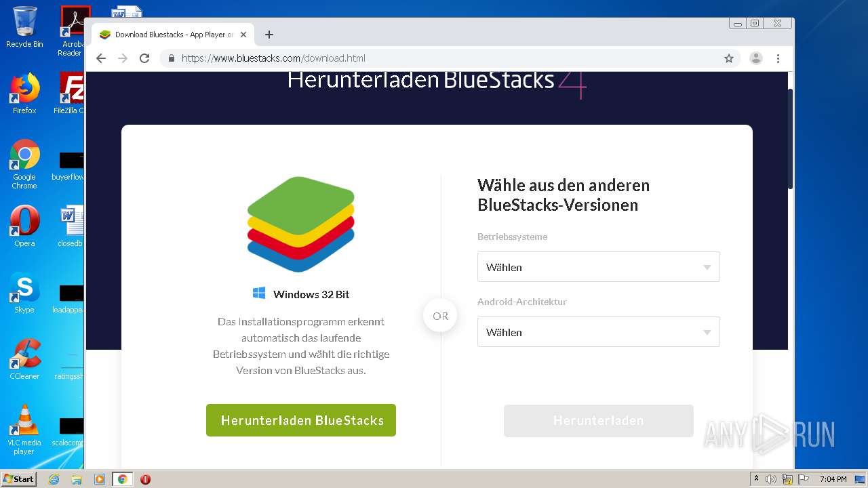868x488 pixels.
Task: Open the Recycle Bin desktop icon
Action: [x=24, y=27]
